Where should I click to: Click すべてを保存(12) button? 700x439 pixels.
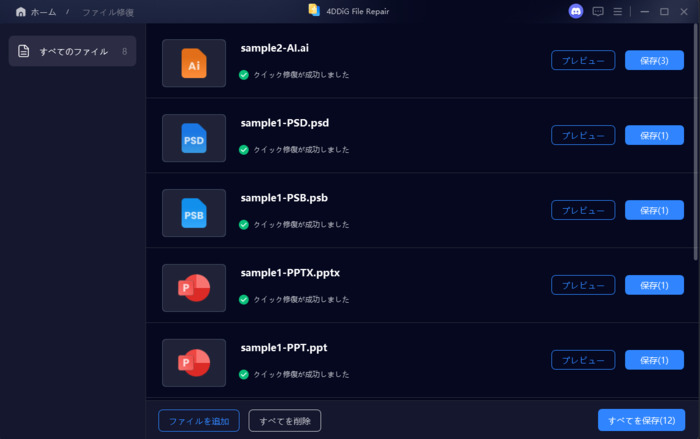click(642, 420)
